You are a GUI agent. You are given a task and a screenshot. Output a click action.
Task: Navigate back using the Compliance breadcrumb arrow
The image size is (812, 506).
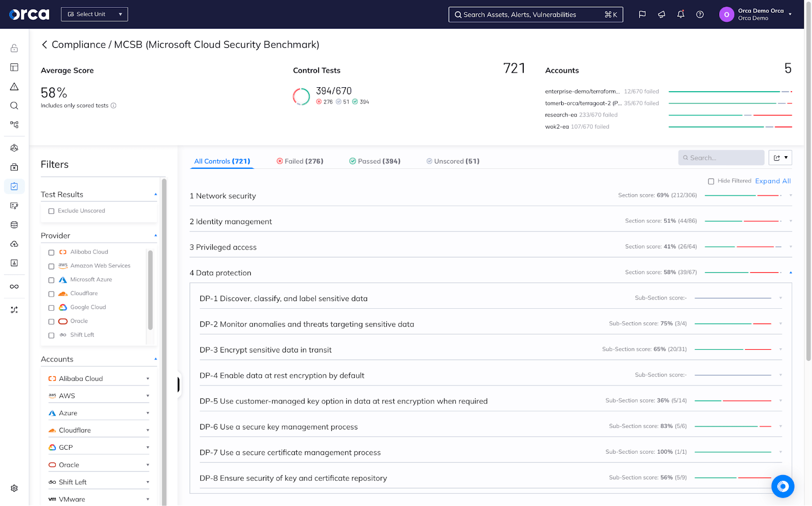coord(44,45)
